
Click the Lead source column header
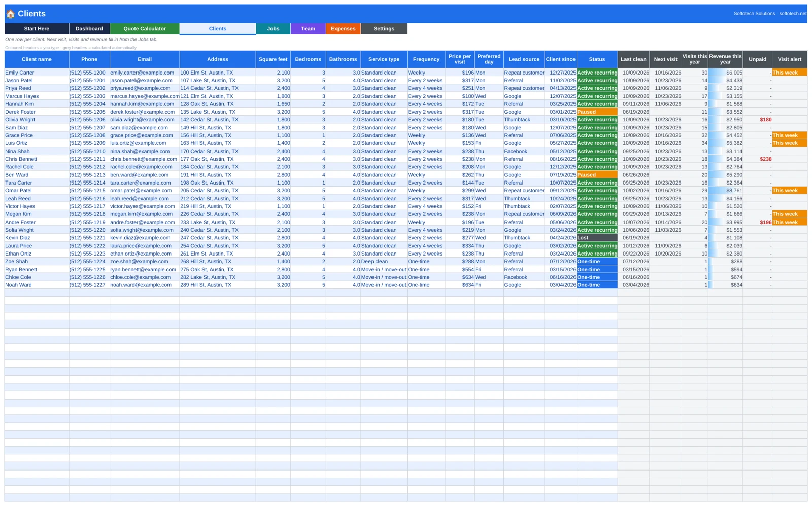(524, 59)
